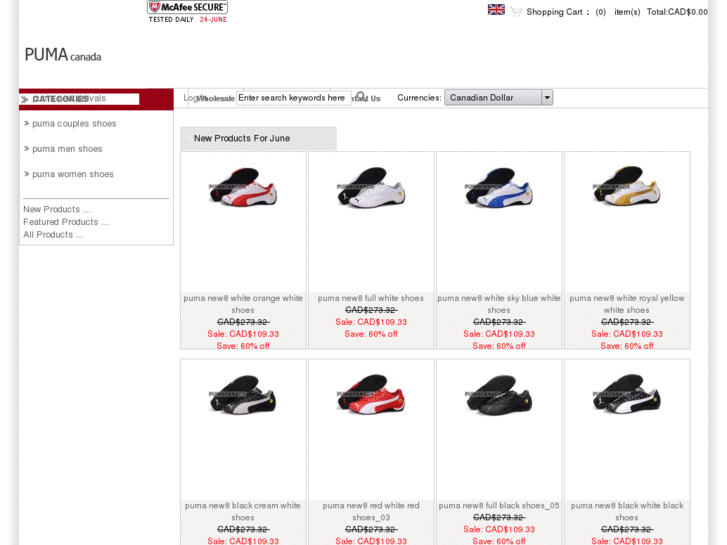Viewport: 727px width, 545px height.
Task: Open the New Products ... link
Action: pyautogui.click(x=57, y=209)
